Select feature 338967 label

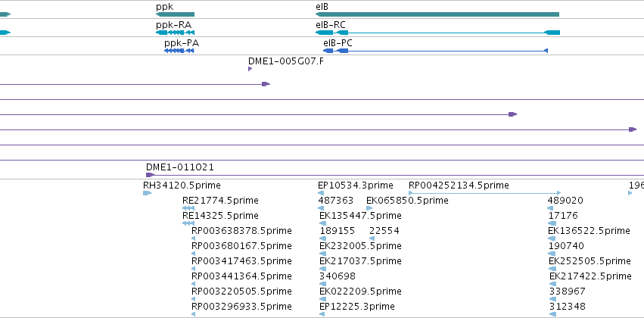tap(568, 291)
